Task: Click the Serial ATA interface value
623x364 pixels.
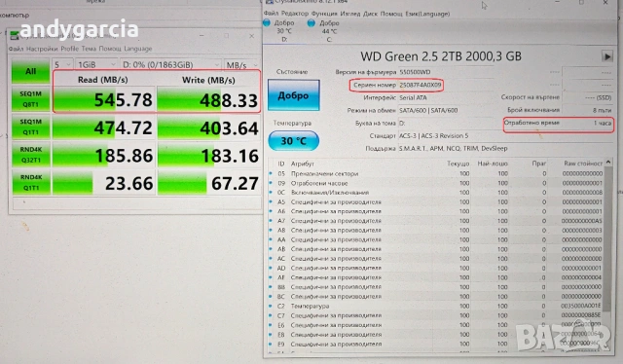Action: pyautogui.click(x=413, y=97)
